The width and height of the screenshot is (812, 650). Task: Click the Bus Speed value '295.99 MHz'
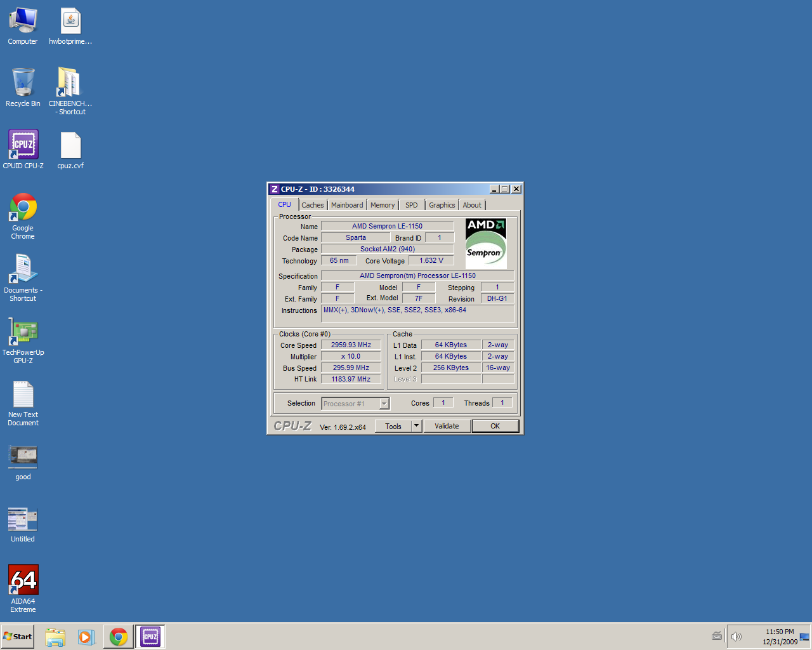[351, 368]
